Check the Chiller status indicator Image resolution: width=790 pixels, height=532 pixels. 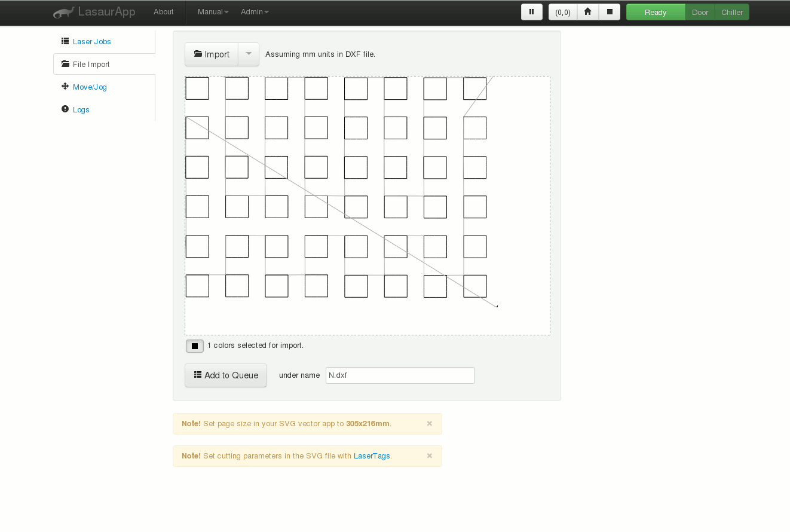pos(732,12)
